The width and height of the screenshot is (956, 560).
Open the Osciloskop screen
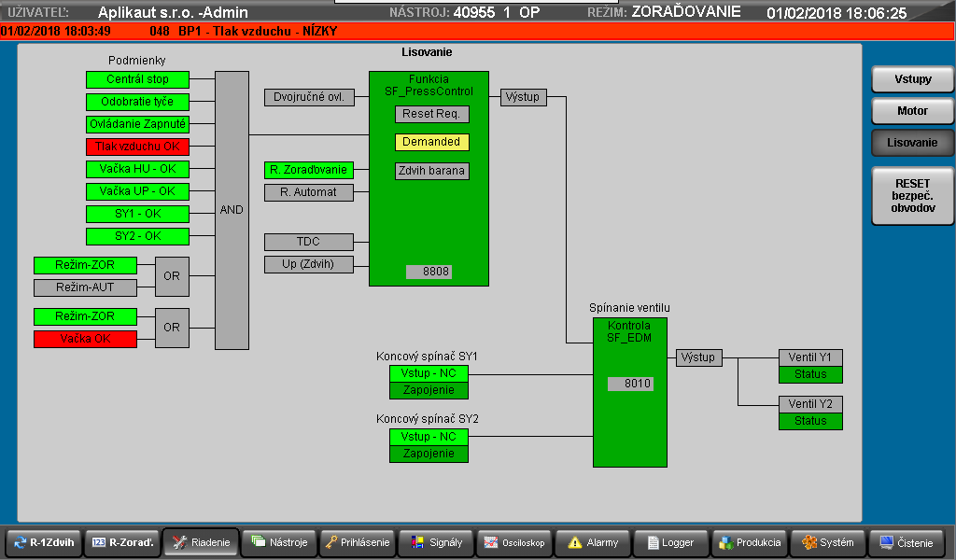click(x=514, y=542)
